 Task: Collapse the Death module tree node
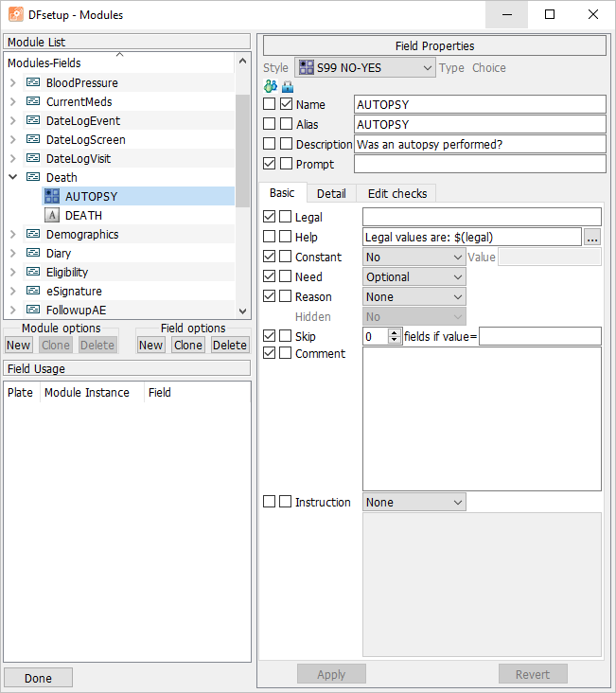pos(13,177)
